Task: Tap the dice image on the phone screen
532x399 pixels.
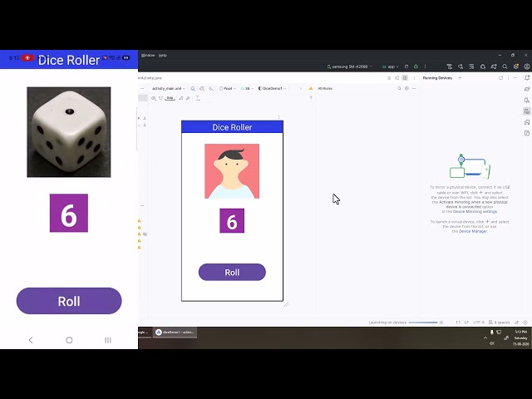Action: tap(69, 132)
